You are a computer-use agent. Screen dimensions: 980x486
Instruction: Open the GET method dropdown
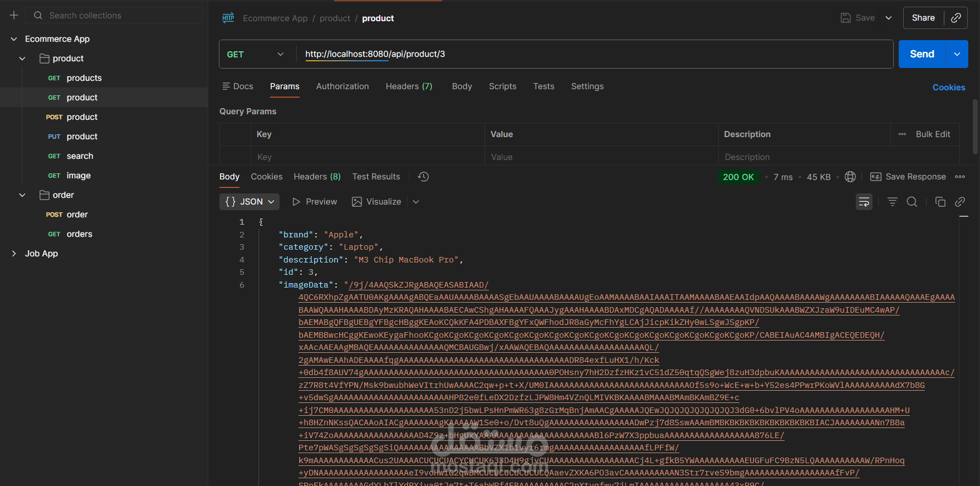point(256,54)
